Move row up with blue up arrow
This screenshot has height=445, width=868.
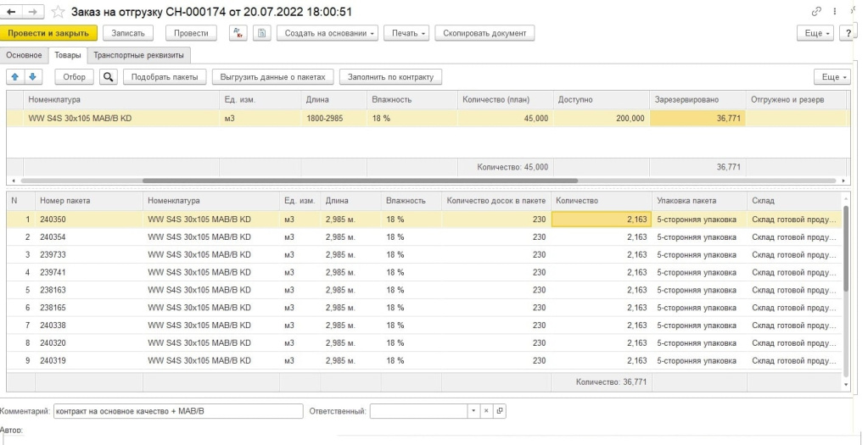pyautogui.click(x=15, y=77)
